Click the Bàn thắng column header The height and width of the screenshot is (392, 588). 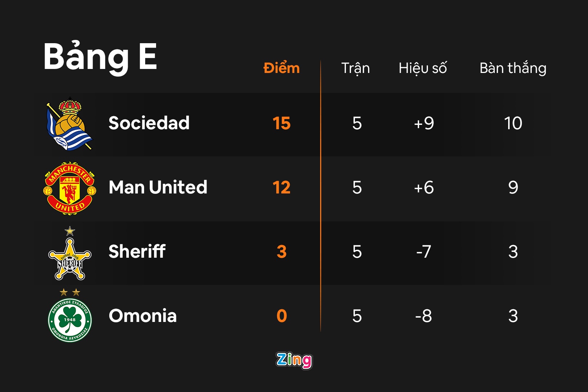513,68
